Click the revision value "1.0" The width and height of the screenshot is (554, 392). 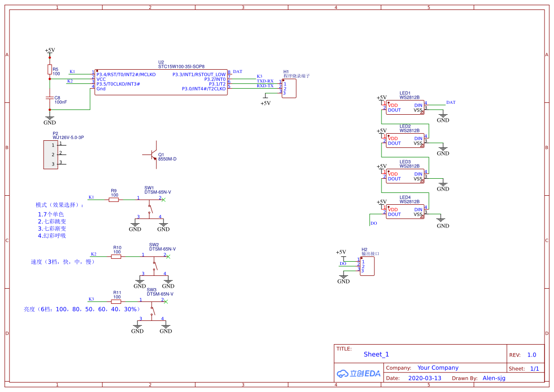[532, 355]
